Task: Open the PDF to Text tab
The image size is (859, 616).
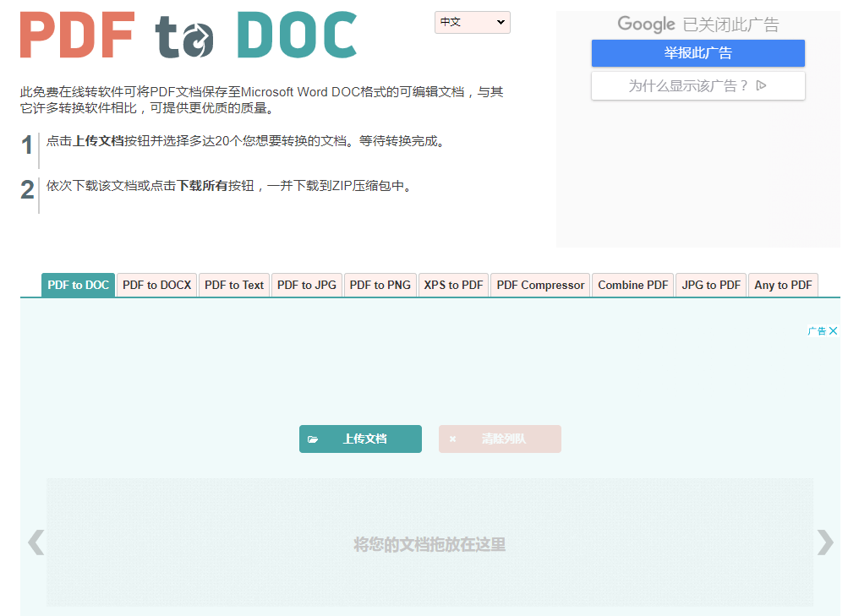Action: (x=234, y=285)
